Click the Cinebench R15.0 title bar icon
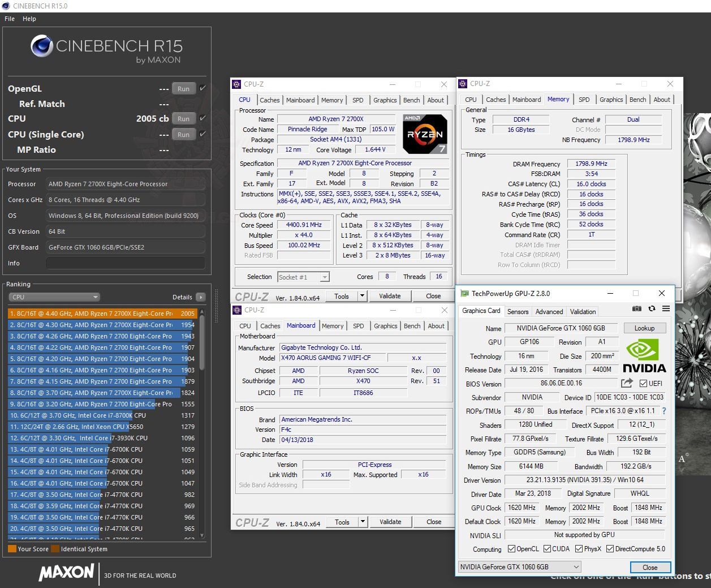This screenshot has width=711, height=588. (x=6, y=6)
